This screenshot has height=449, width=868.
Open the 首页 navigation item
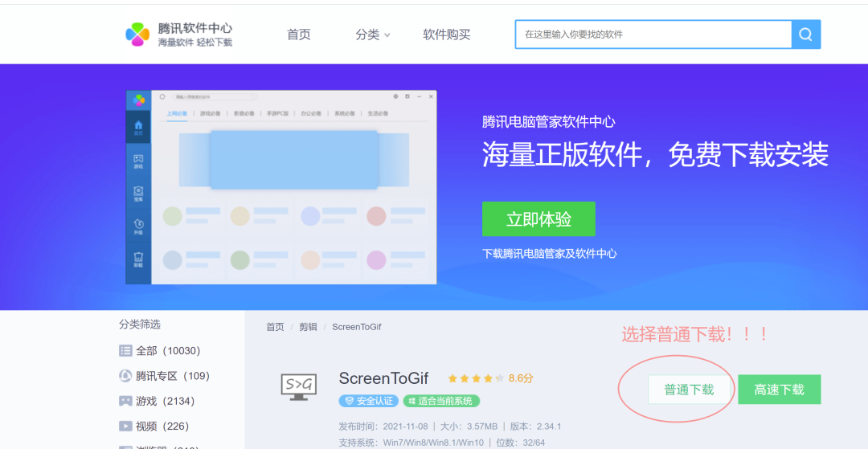[x=299, y=35]
